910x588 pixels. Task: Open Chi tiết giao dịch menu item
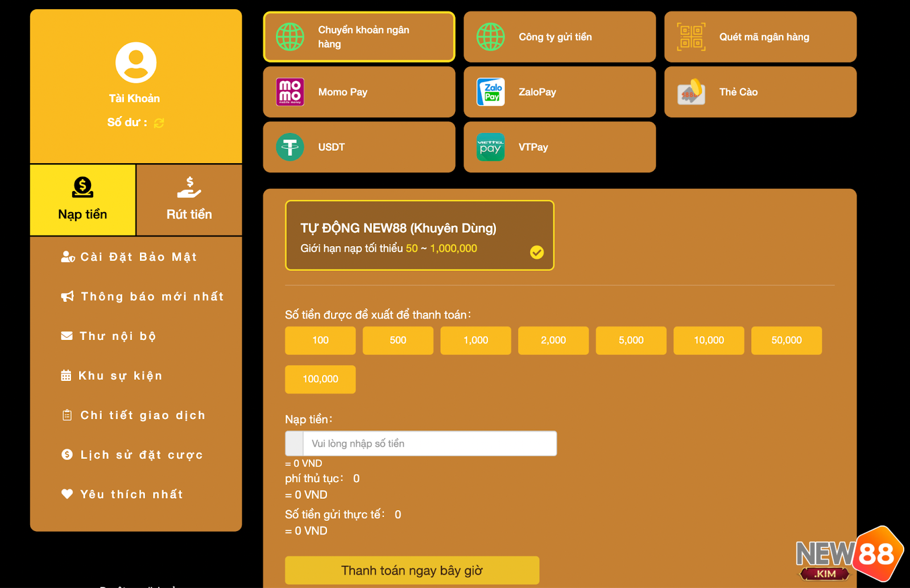[x=134, y=415]
